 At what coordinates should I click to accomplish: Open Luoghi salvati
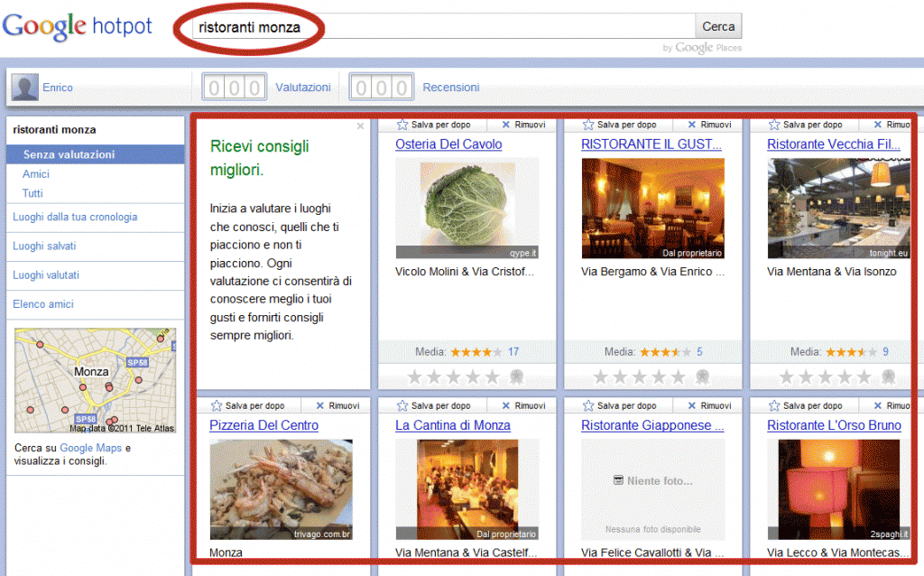[44, 246]
